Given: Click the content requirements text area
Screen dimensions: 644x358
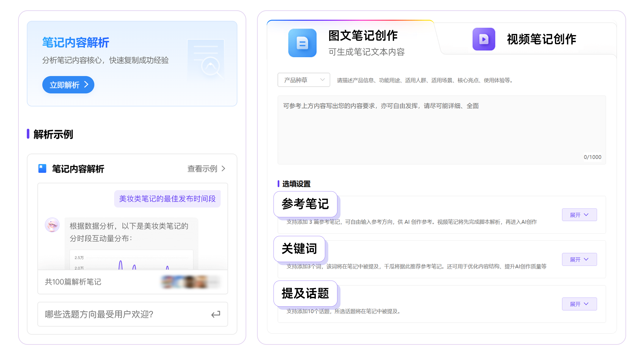Looking at the screenshot, I should [441, 130].
